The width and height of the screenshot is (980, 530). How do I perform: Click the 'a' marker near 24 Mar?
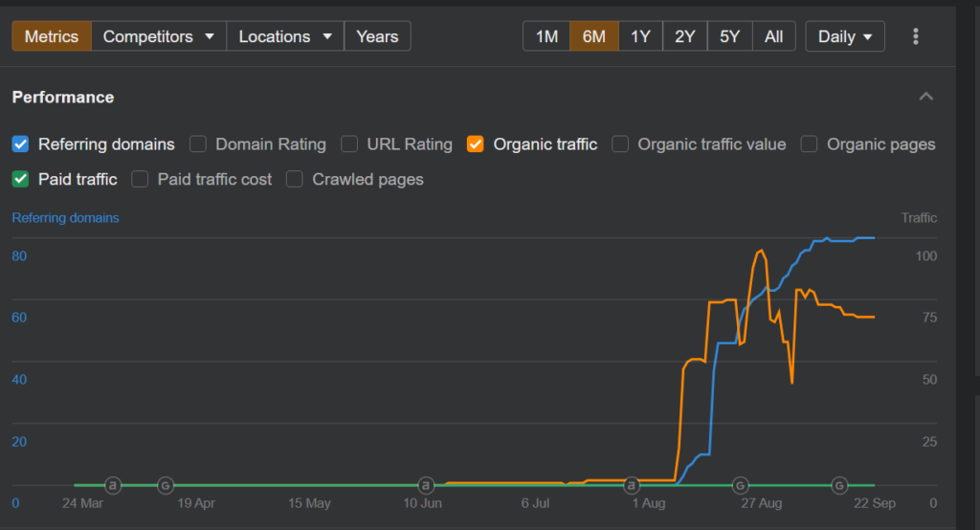[x=113, y=485]
